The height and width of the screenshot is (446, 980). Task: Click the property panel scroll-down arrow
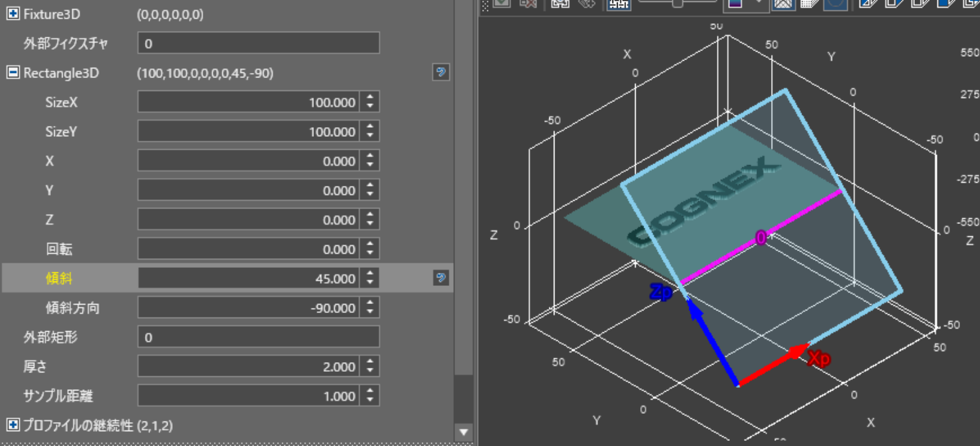click(463, 432)
